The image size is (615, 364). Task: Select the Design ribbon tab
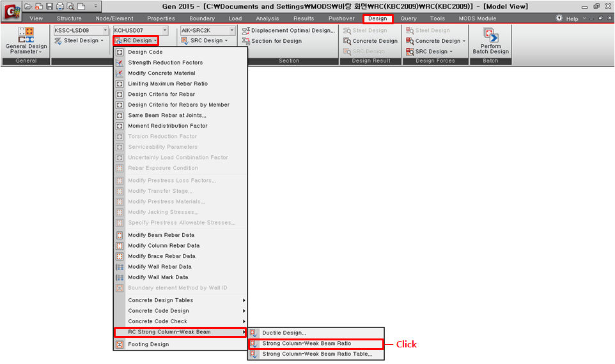point(378,19)
